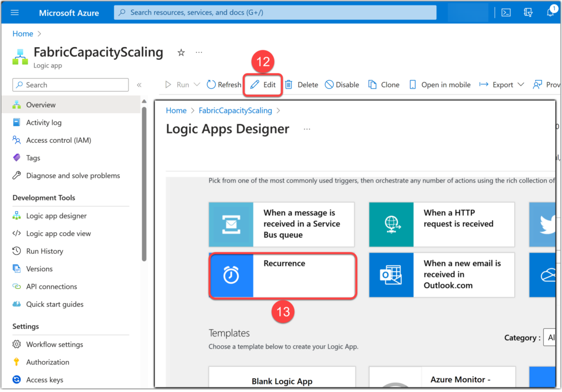Open the notifications bell

[x=550, y=12]
